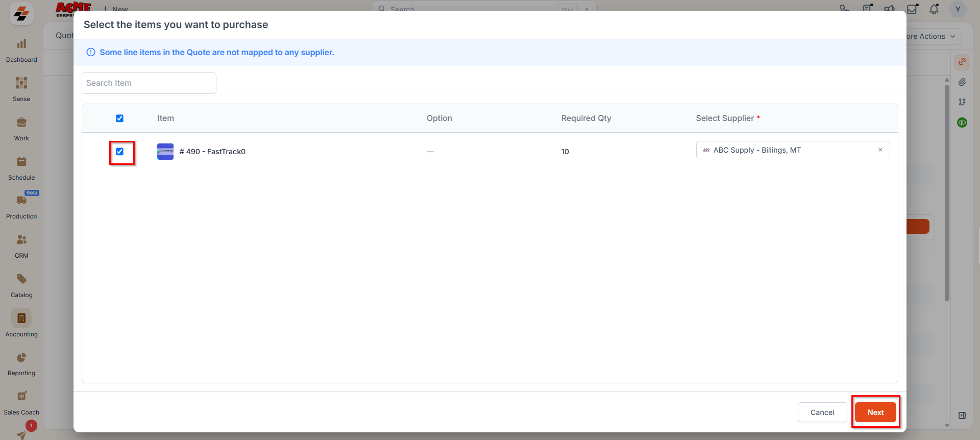Click the app logo at top left
Image resolution: width=980 pixels, height=440 pixels.
pyautogui.click(x=21, y=14)
